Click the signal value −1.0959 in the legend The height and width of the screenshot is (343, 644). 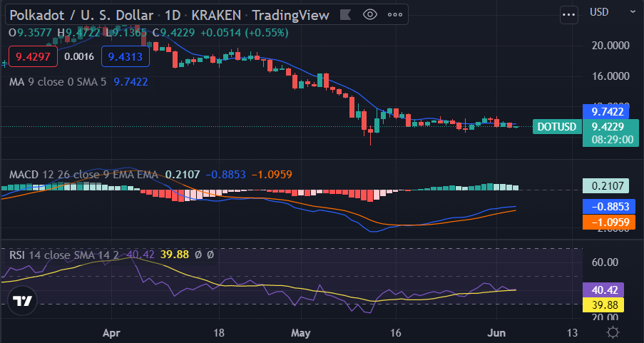(x=272, y=175)
